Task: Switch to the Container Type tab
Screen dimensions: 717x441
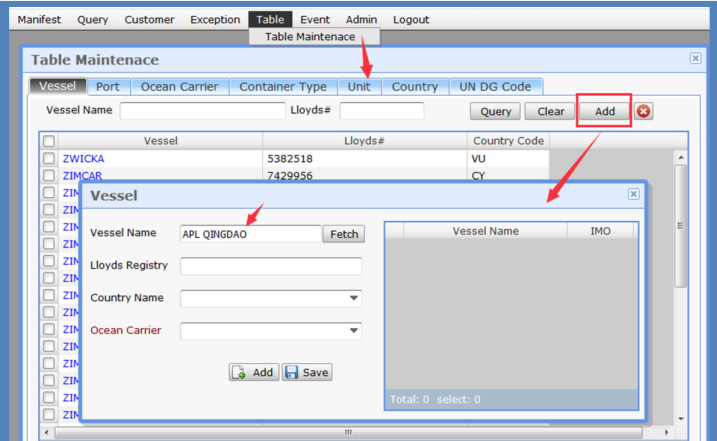Action: (x=283, y=87)
